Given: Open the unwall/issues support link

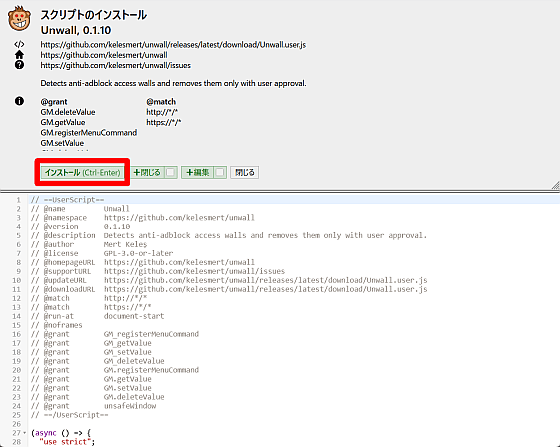Looking at the screenshot, I should (116, 65).
